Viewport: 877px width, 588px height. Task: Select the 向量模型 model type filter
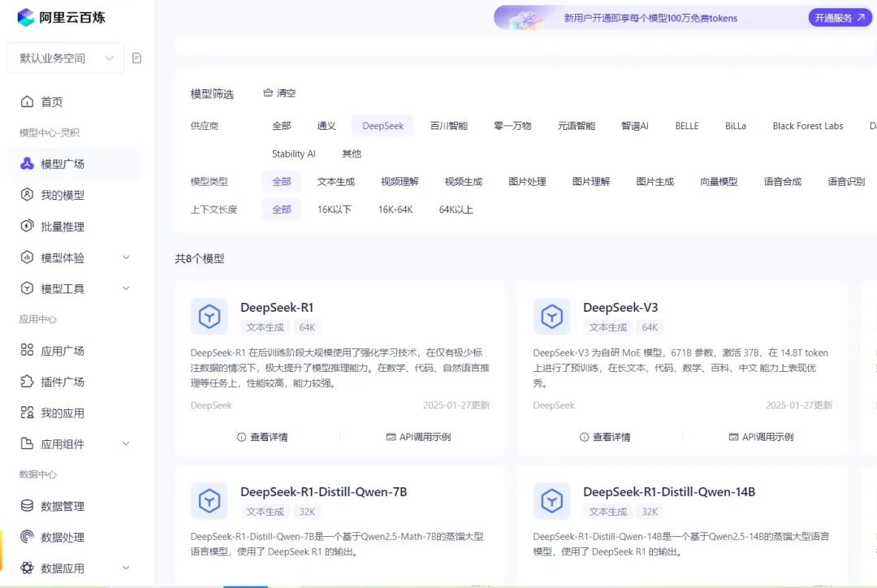(x=719, y=181)
